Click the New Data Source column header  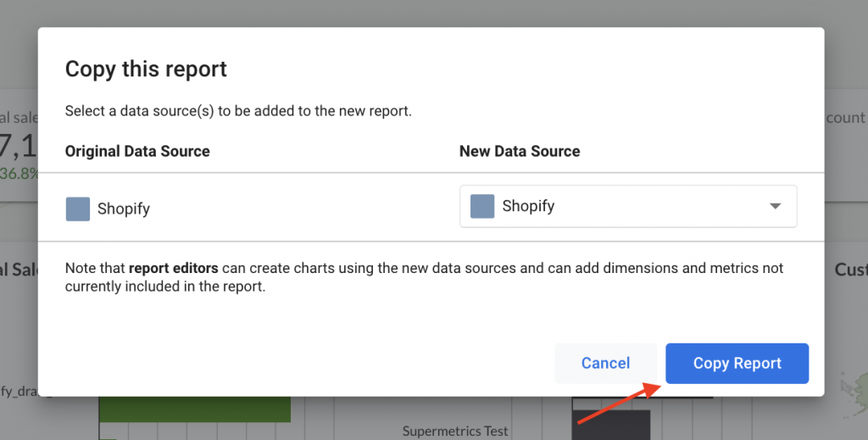coord(520,151)
